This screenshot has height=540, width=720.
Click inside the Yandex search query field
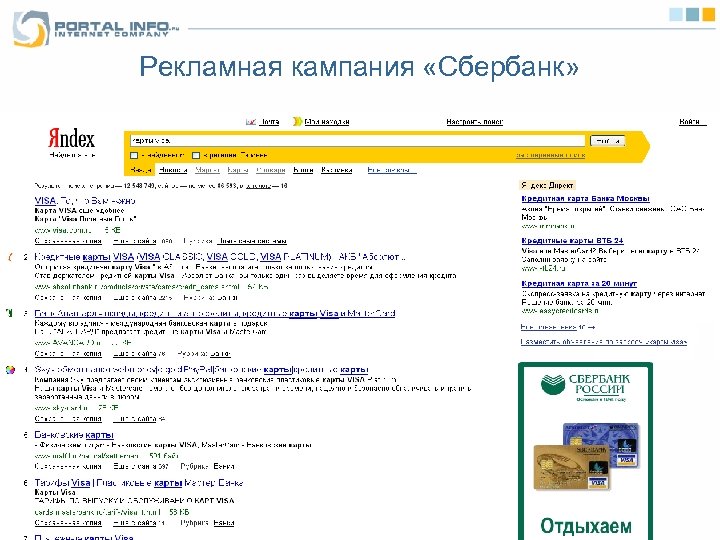click(357, 141)
